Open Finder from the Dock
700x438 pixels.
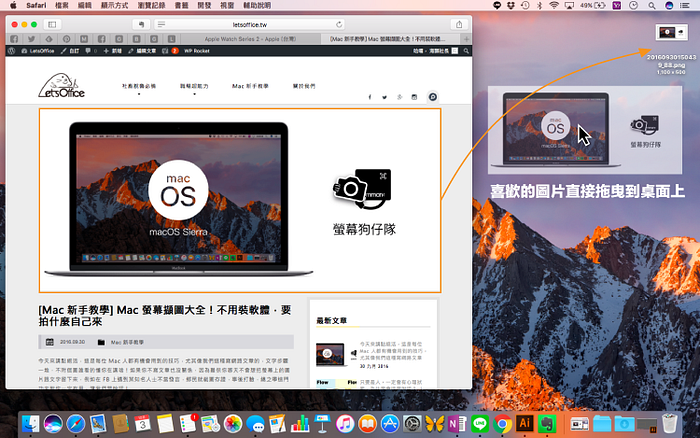30,423
